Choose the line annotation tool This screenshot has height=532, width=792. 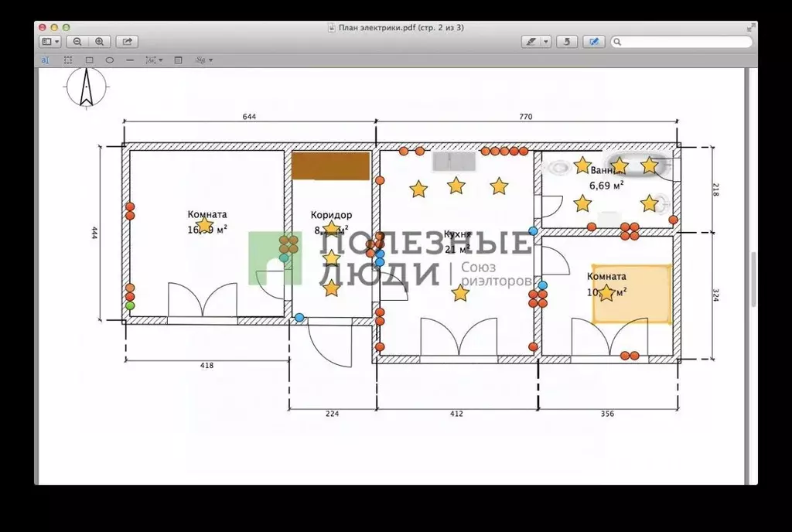[130, 60]
